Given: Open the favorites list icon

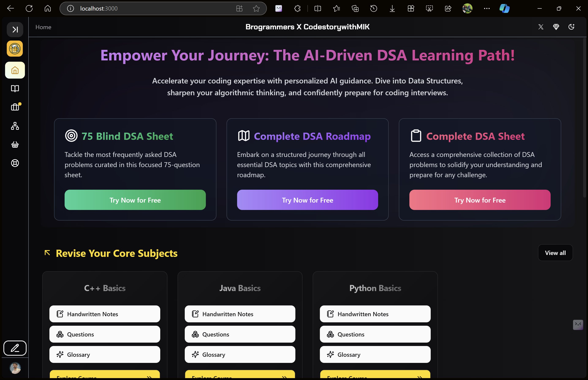Looking at the screenshot, I should coord(336,8).
